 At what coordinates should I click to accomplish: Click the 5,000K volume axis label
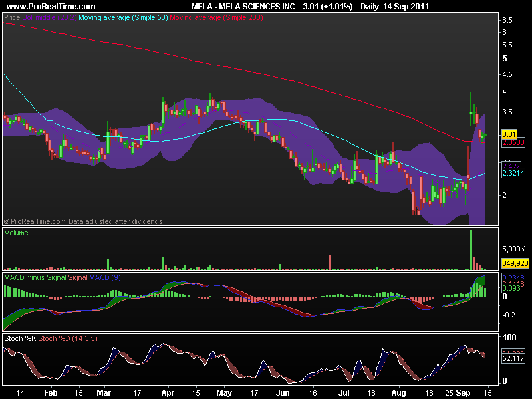tap(513, 249)
